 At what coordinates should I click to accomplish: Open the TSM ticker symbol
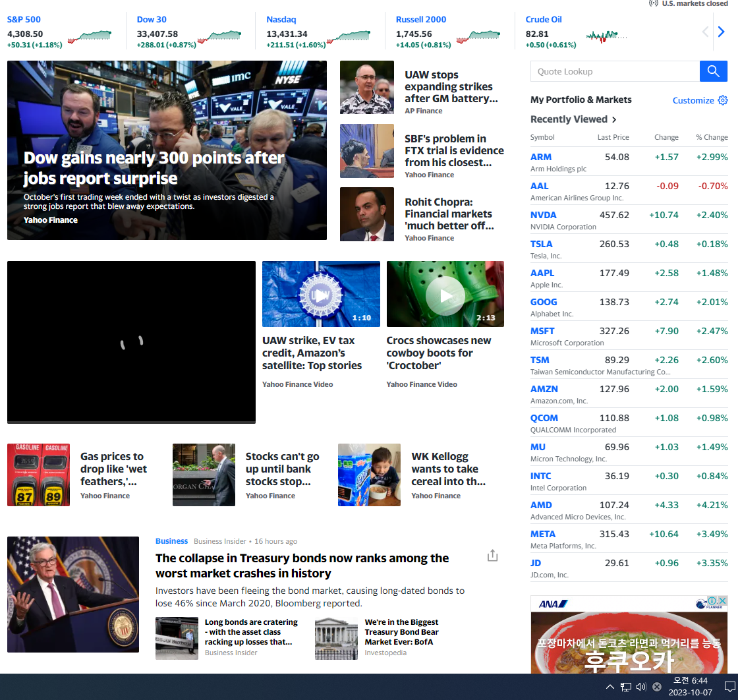(x=540, y=360)
